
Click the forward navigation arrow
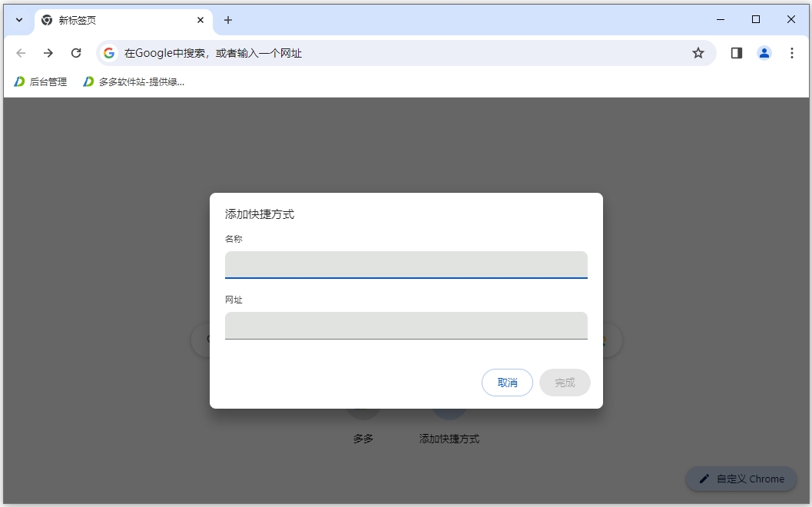[48, 52]
